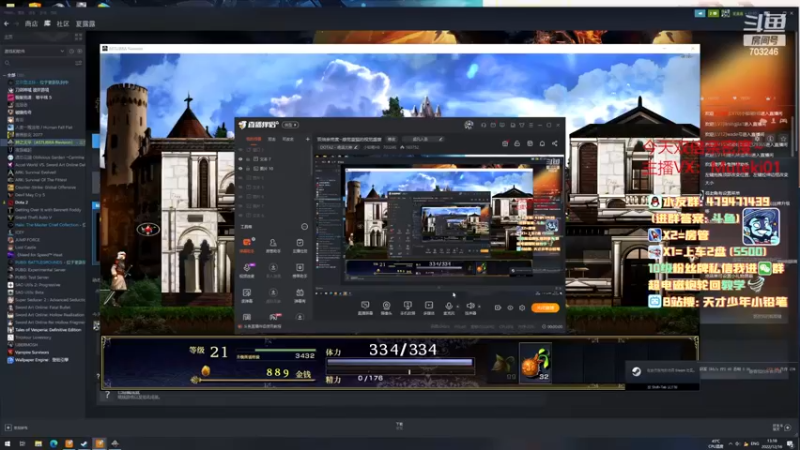Mute the microphone in streaming tool
Viewport: 800px width, 450px height.
[x=448, y=307]
